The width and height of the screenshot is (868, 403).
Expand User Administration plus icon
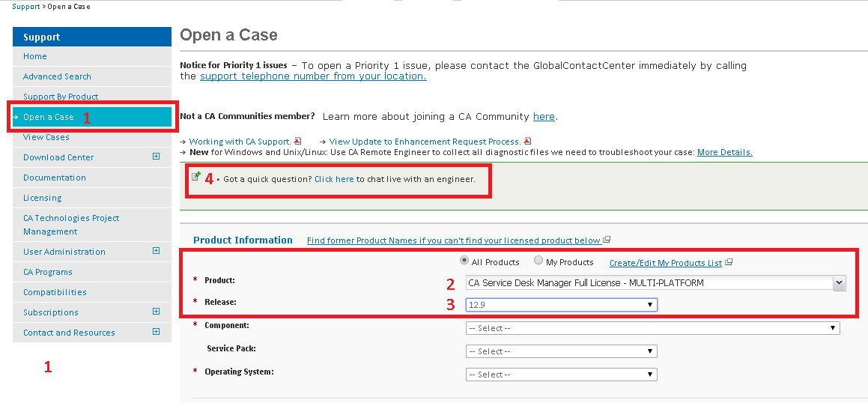156,251
